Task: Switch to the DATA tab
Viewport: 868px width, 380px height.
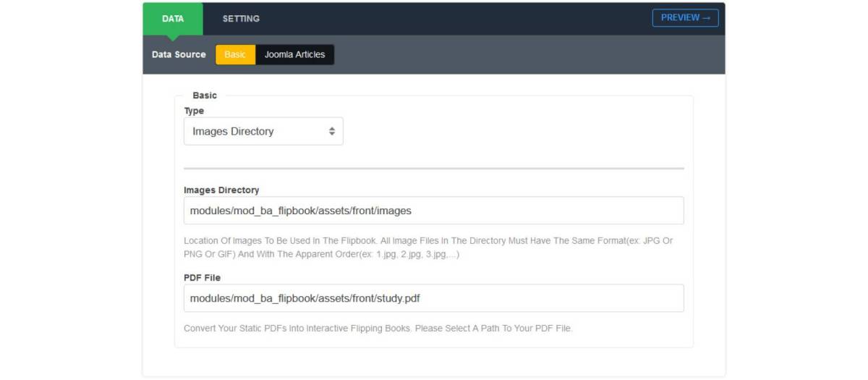Action: tap(173, 19)
